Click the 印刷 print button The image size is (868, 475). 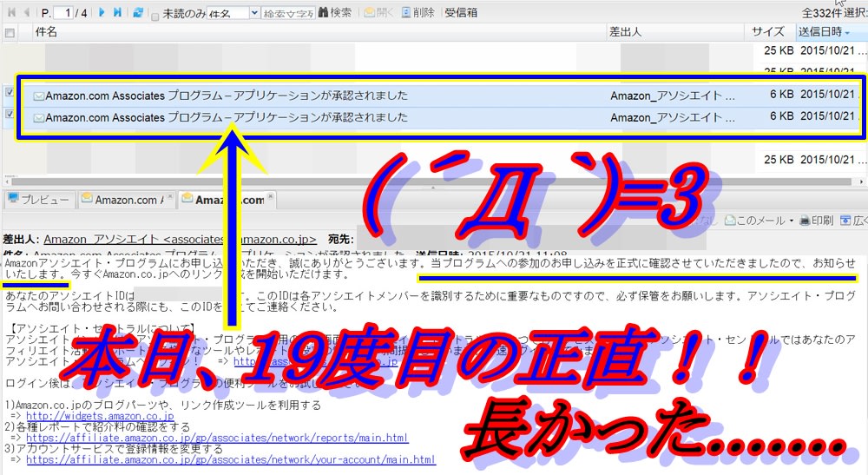[x=817, y=221]
